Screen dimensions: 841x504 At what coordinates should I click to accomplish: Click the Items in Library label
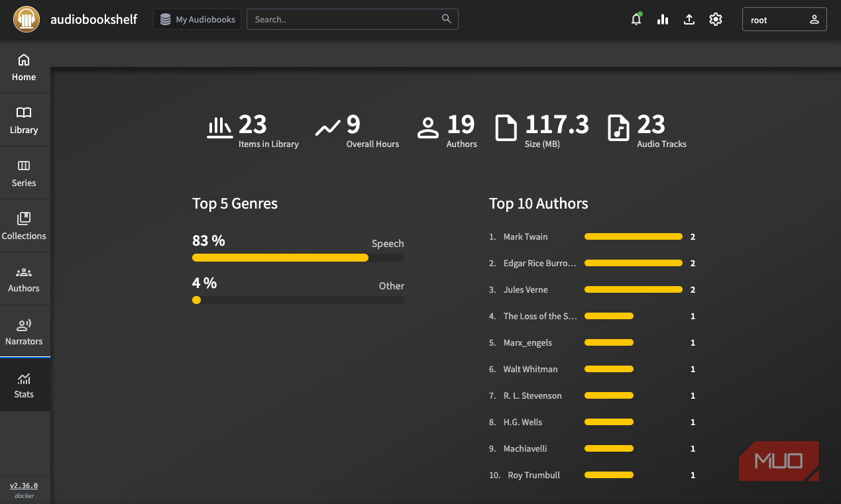268,144
